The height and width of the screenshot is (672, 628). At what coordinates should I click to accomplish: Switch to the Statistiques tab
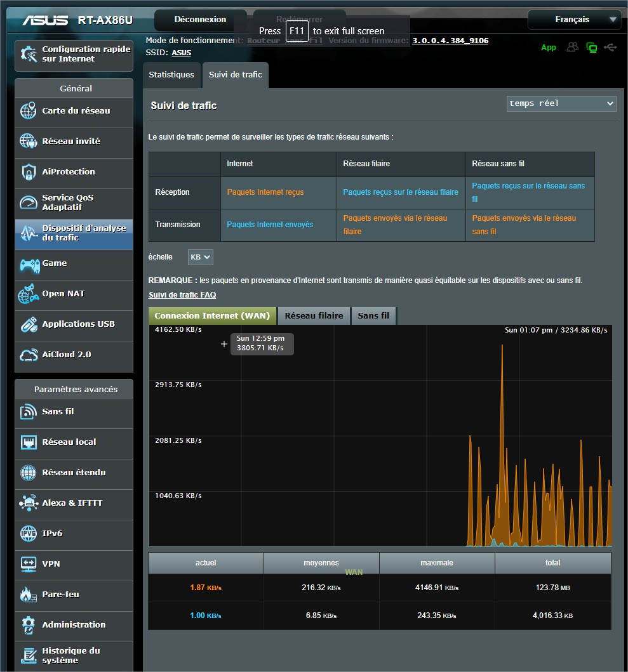tap(171, 75)
